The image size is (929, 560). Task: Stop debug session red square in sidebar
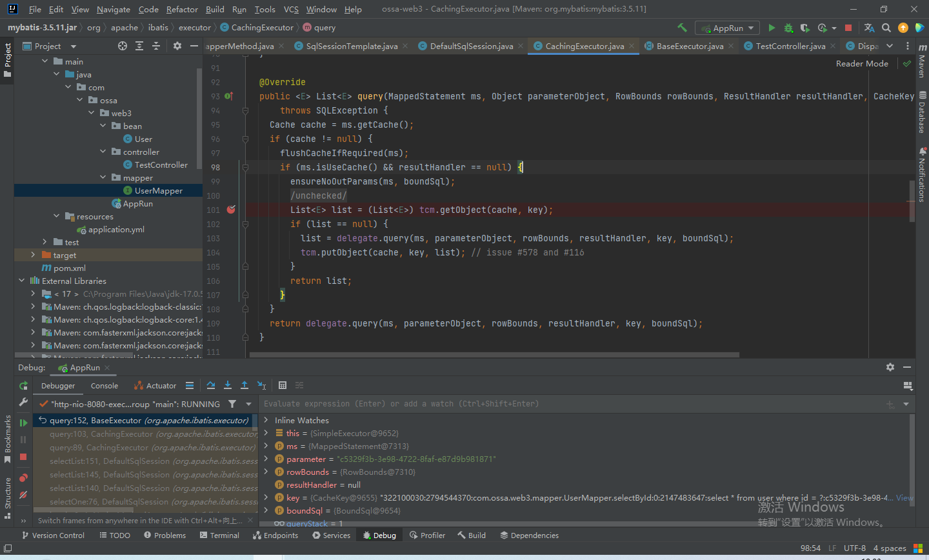(x=23, y=457)
